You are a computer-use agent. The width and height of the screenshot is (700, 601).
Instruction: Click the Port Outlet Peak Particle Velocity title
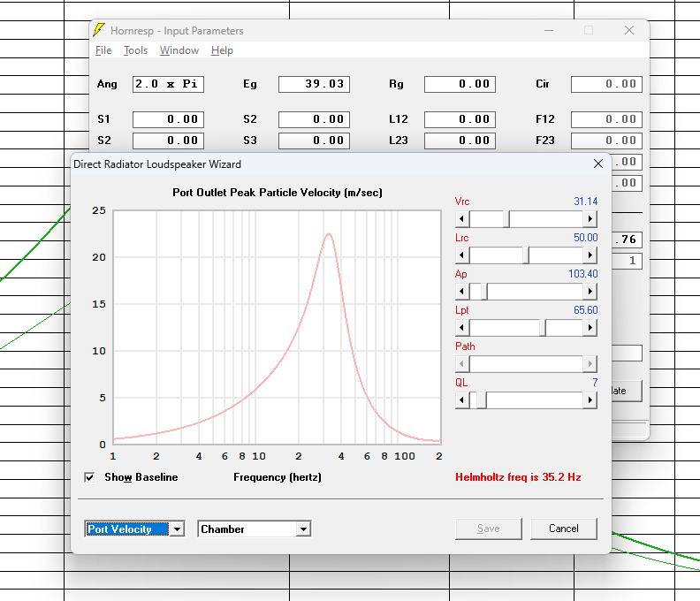(278, 193)
